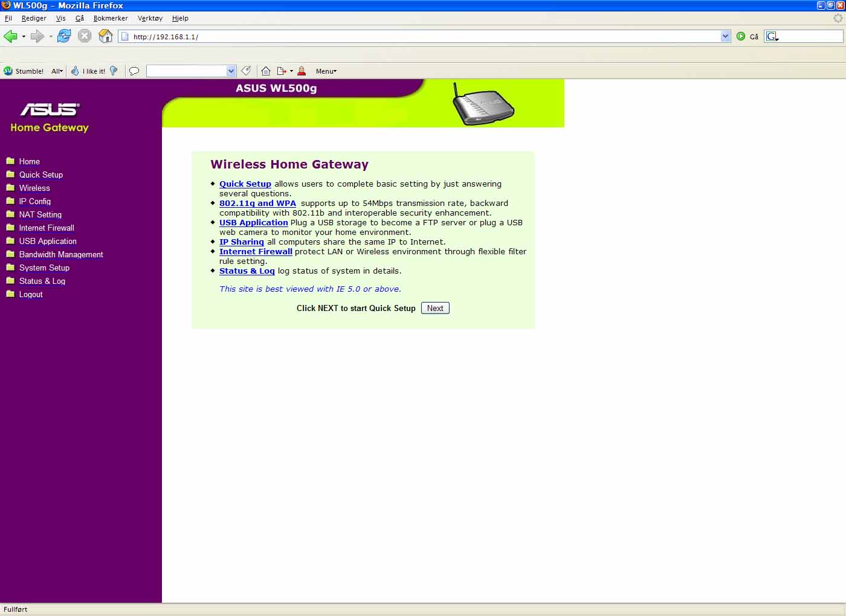This screenshot has width=846, height=616.
Task: Open the Fil menu
Action: (8, 18)
